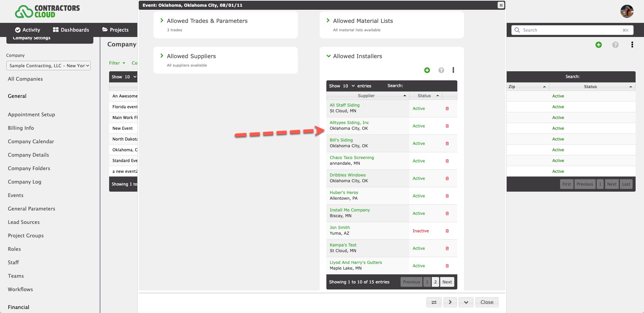Open Chaco Taco Screening supplier link

tap(352, 158)
